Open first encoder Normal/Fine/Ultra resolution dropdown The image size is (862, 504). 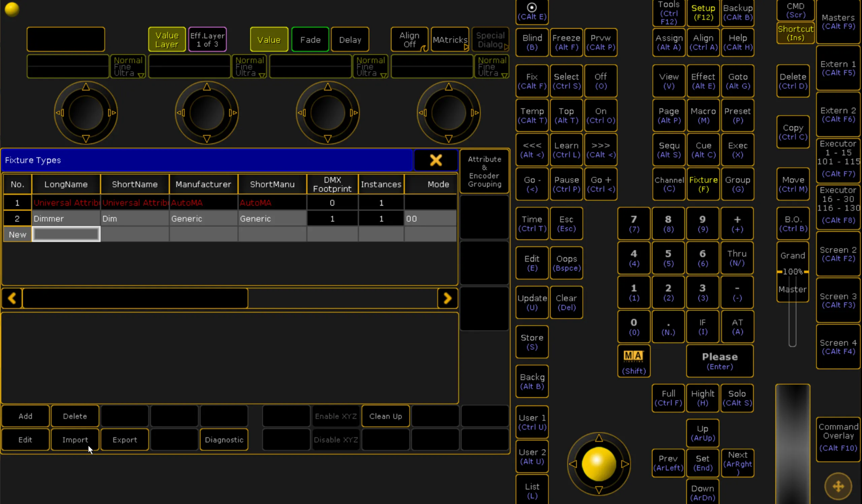click(128, 66)
